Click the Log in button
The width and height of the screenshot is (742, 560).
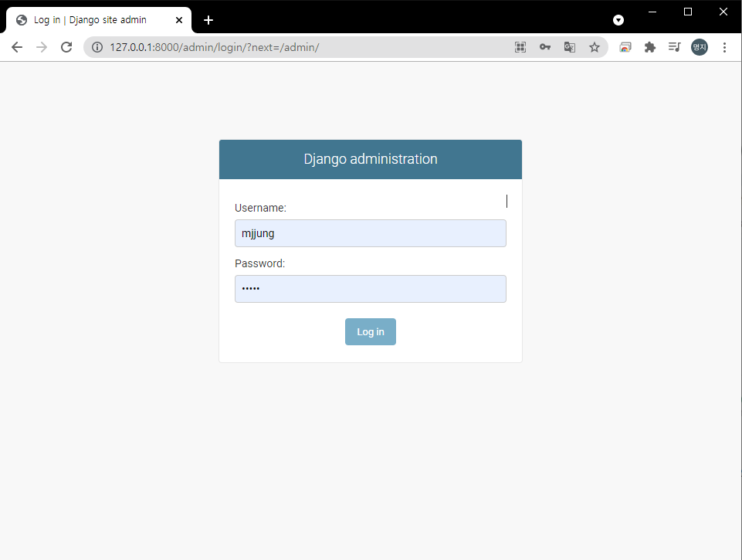tap(371, 332)
